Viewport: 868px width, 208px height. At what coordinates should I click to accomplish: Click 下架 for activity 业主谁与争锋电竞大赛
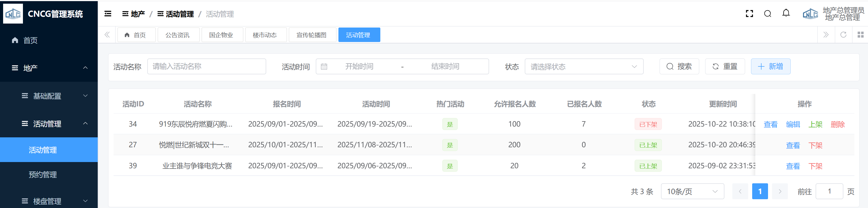(815, 166)
